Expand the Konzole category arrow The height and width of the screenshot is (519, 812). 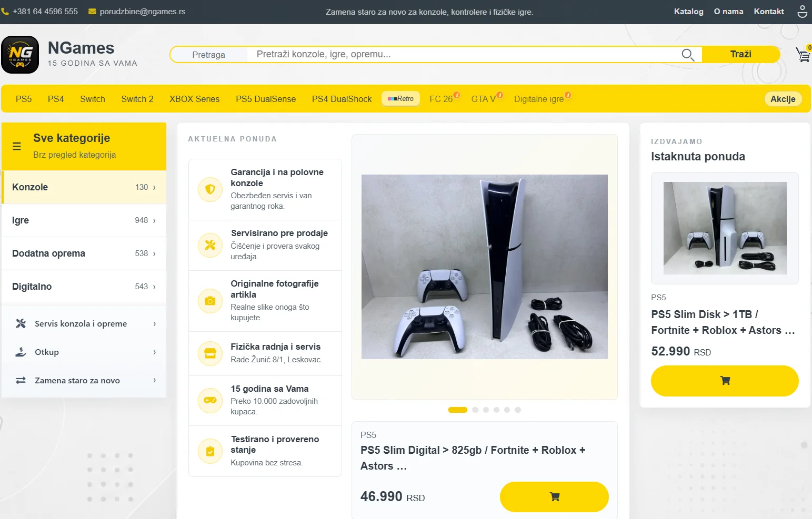(x=154, y=187)
